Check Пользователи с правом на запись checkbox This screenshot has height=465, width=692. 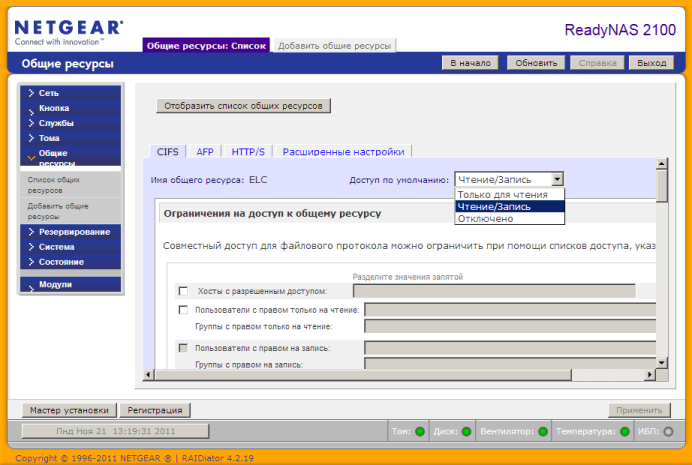183,348
